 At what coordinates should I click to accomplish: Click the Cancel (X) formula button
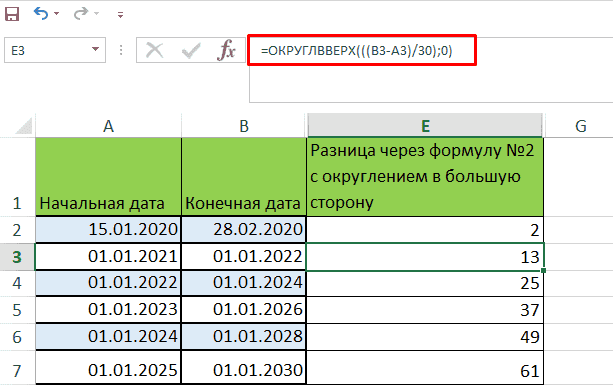click(x=154, y=50)
